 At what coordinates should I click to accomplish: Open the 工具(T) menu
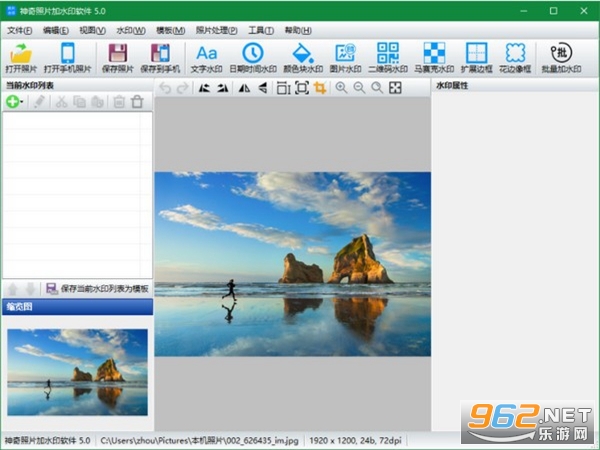point(261,30)
